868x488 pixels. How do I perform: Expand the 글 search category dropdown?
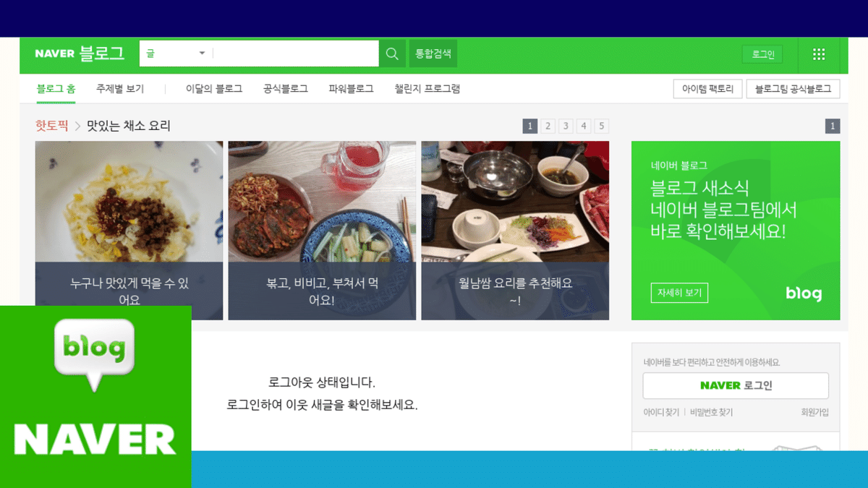tap(176, 53)
